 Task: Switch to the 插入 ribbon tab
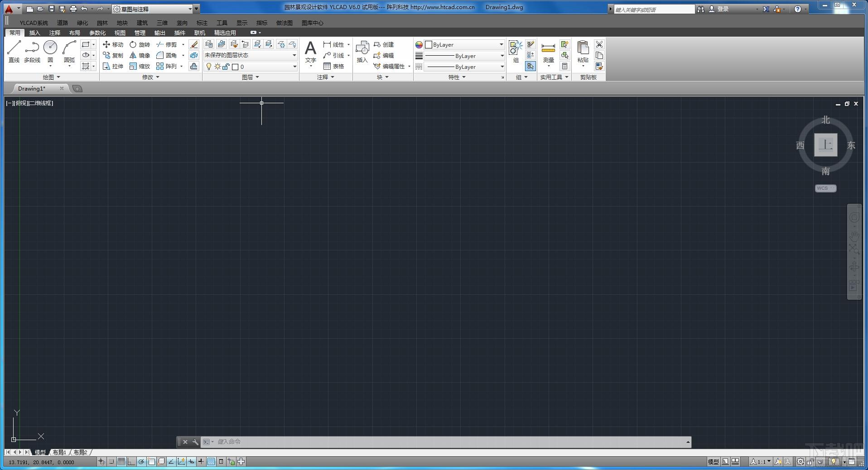tap(35, 33)
